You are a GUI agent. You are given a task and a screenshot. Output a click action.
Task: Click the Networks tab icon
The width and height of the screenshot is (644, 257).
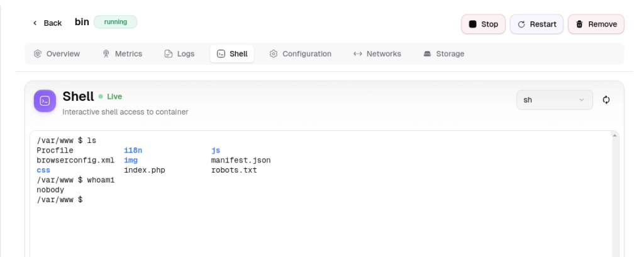[x=358, y=54]
